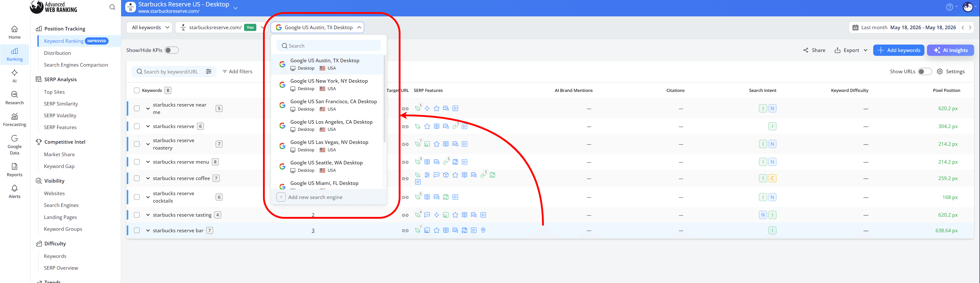This screenshot has width=980, height=283.
Task: Check the starbucks reserve menu row
Action: (136, 162)
